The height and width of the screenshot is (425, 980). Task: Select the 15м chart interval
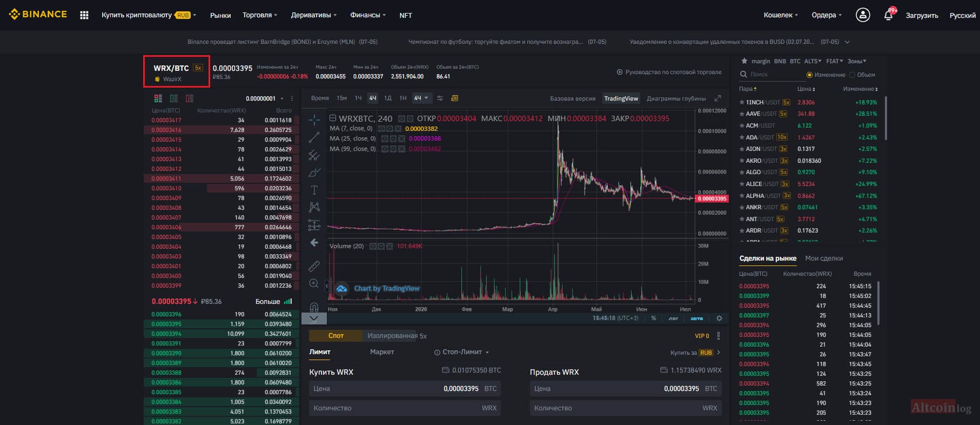pos(341,98)
